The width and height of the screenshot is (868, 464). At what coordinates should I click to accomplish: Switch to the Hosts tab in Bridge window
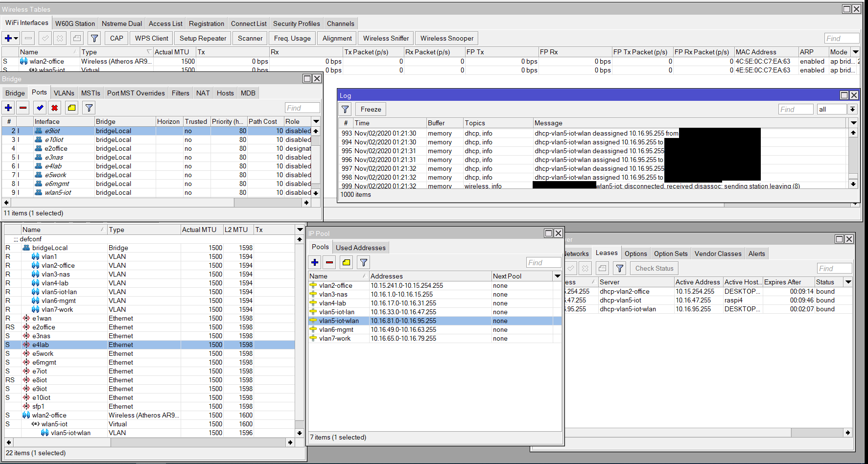(x=225, y=93)
